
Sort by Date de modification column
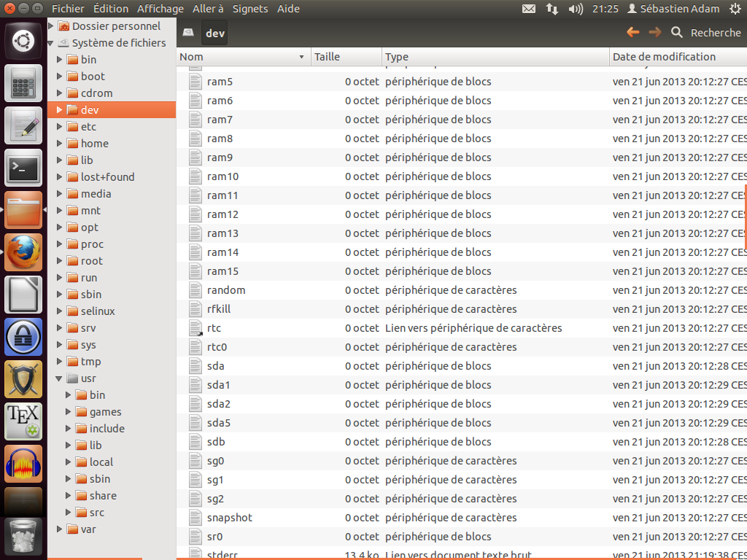664,57
